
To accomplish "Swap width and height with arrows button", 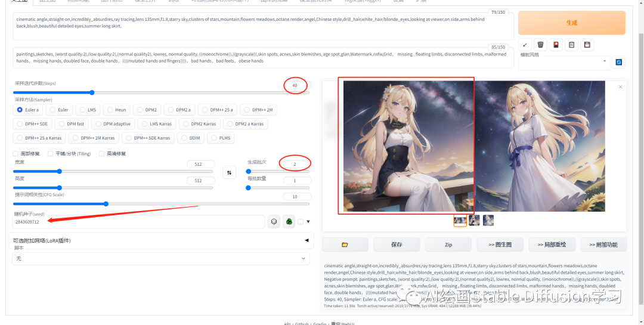I will point(229,172).
